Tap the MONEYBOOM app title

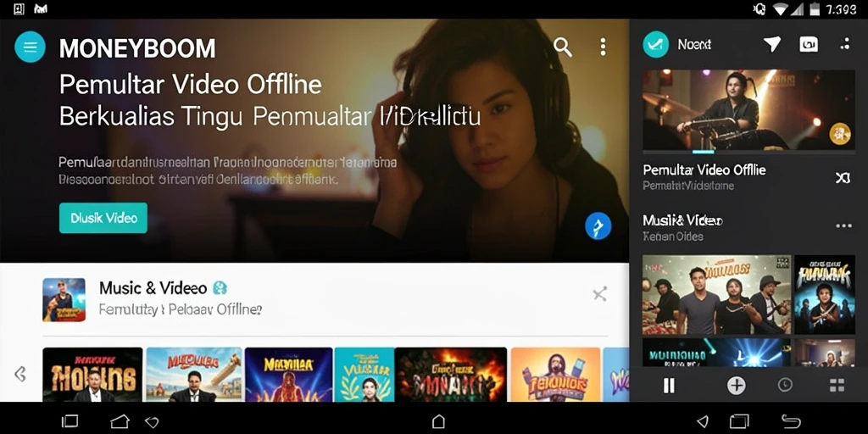[x=137, y=48]
